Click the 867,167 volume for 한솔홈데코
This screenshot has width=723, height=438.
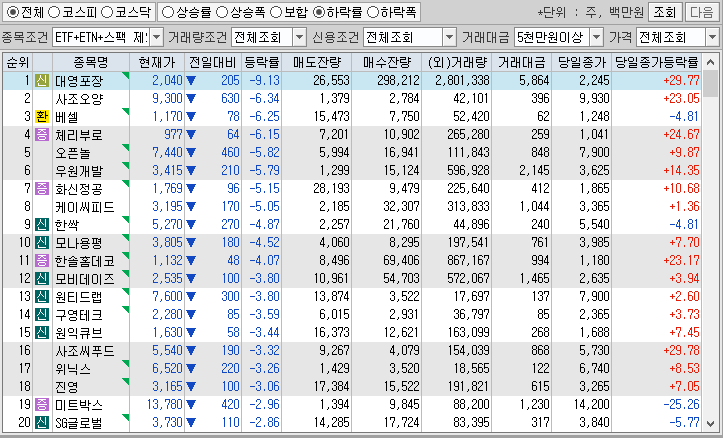coord(468,260)
